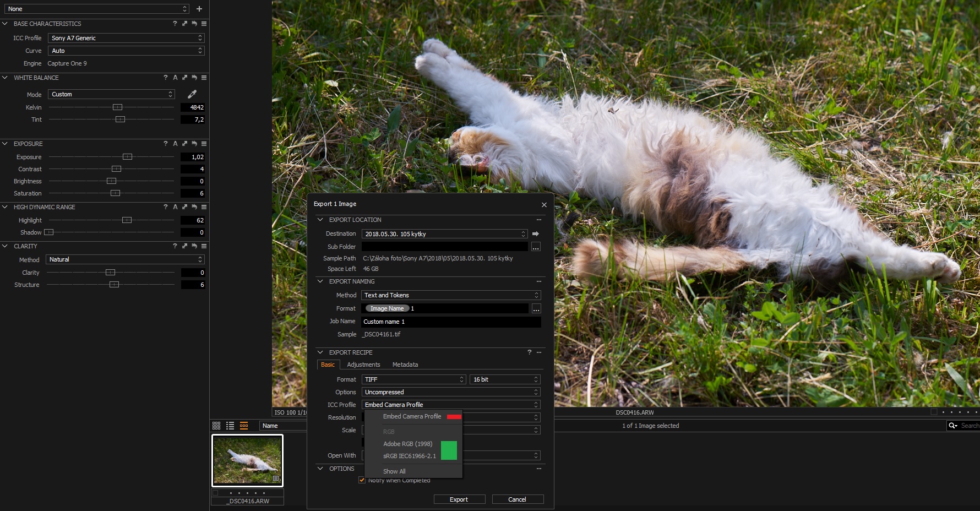Pick white balance with the eyedropper tool
Image resolution: width=980 pixels, height=511 pixels.
192,94
